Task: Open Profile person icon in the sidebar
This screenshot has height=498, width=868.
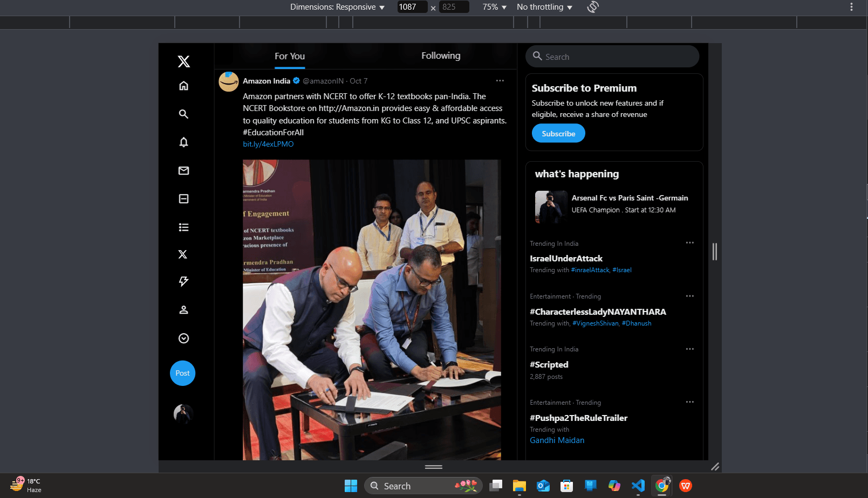Action: (x=184, y=310)
